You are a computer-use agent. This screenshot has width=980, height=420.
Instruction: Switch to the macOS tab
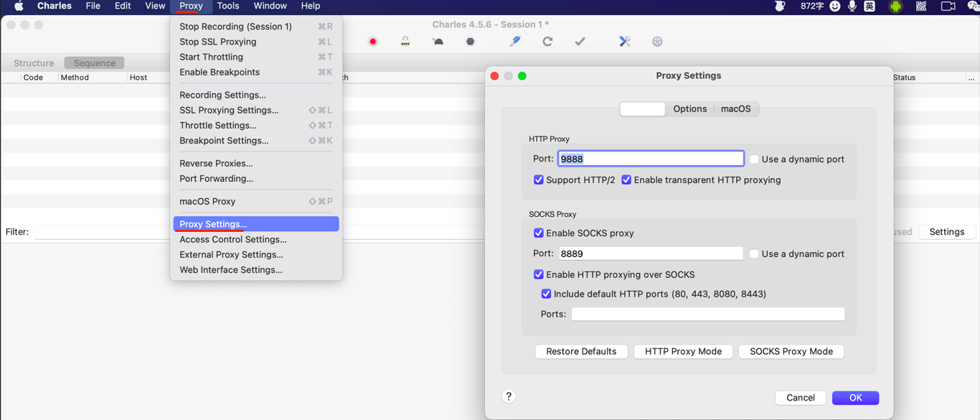(735, 109)
